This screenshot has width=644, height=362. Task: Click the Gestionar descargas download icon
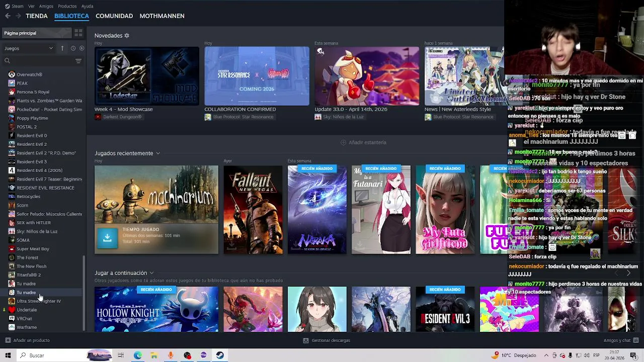coord(305,340)
